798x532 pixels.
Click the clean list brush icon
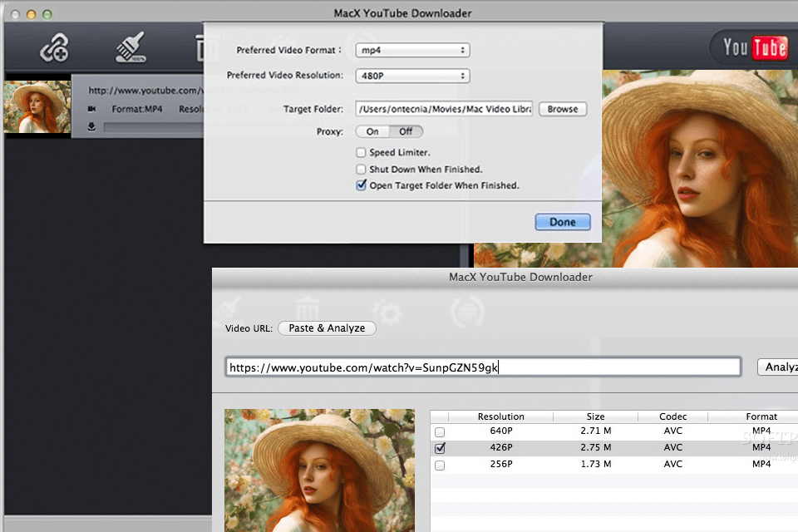[x=131, y=49]
